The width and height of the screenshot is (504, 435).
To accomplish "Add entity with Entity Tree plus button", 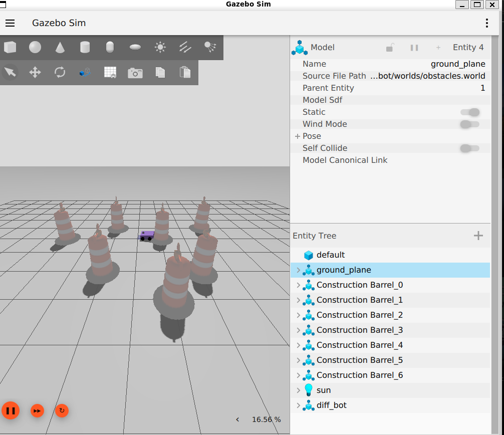I will coord(478,236).
